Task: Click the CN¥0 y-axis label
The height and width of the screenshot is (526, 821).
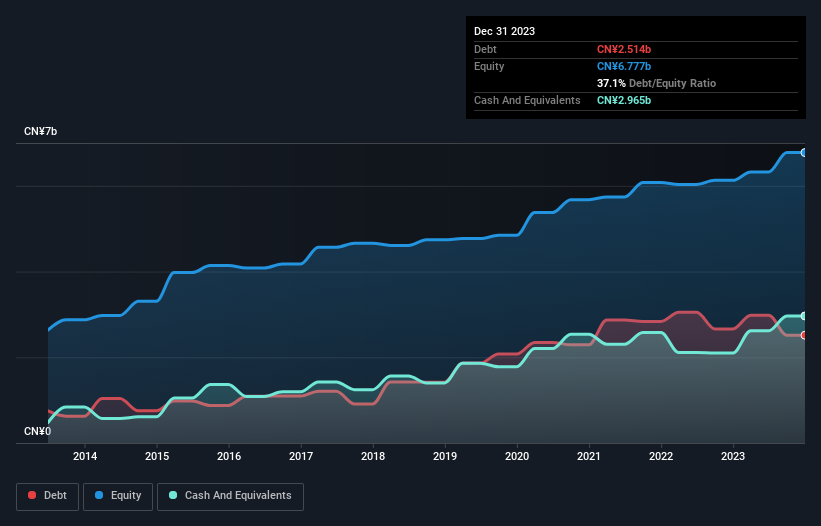Action: pyautogui.click(x=38, y=431)
